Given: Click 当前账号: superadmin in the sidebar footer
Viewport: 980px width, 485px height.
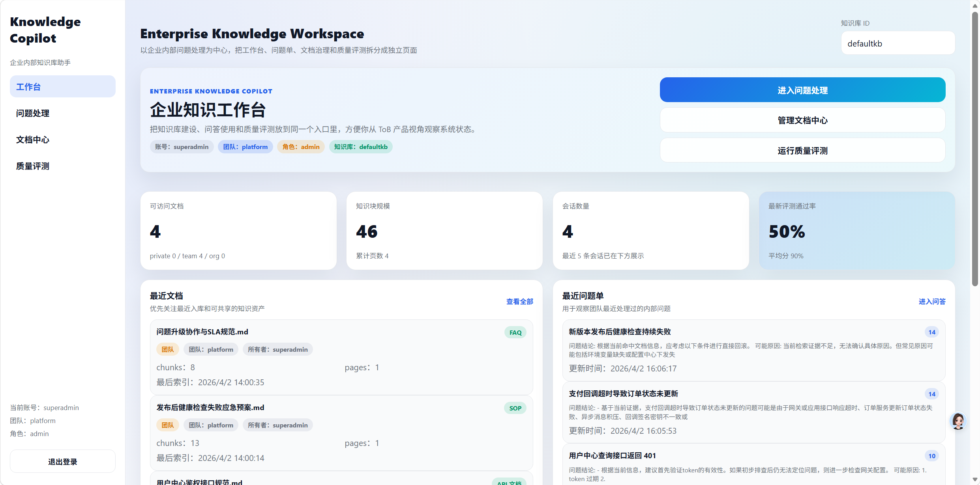Looking at the screenshot, I should tap(45, 408).
